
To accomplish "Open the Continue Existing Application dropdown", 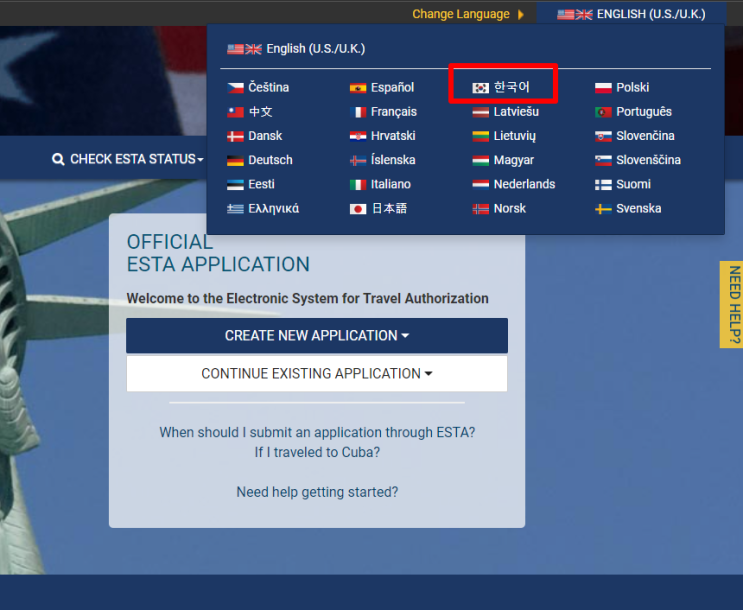I will (317, 373).
